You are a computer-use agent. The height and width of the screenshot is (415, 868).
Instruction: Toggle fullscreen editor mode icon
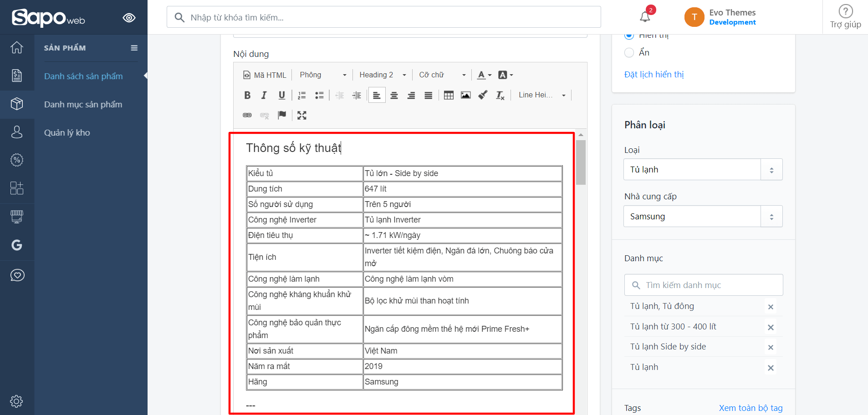pyautogui.click(x=301, y=116)
